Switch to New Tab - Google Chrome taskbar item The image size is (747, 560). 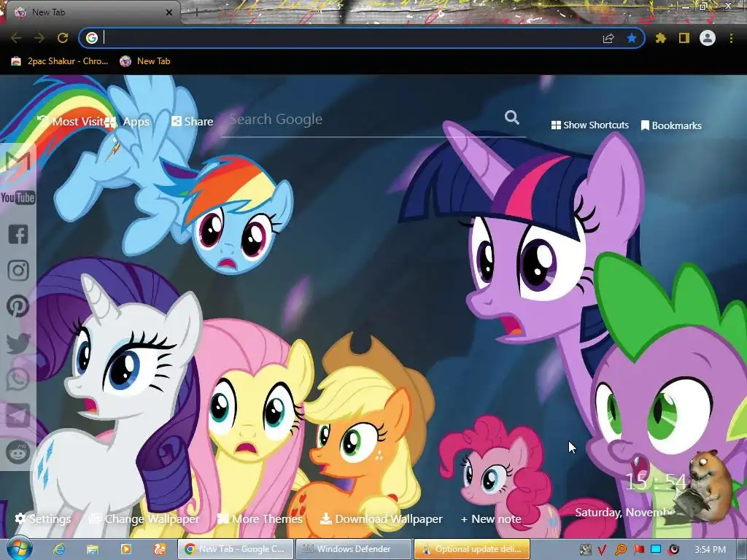pyautogui.click(x=236, y=549)
